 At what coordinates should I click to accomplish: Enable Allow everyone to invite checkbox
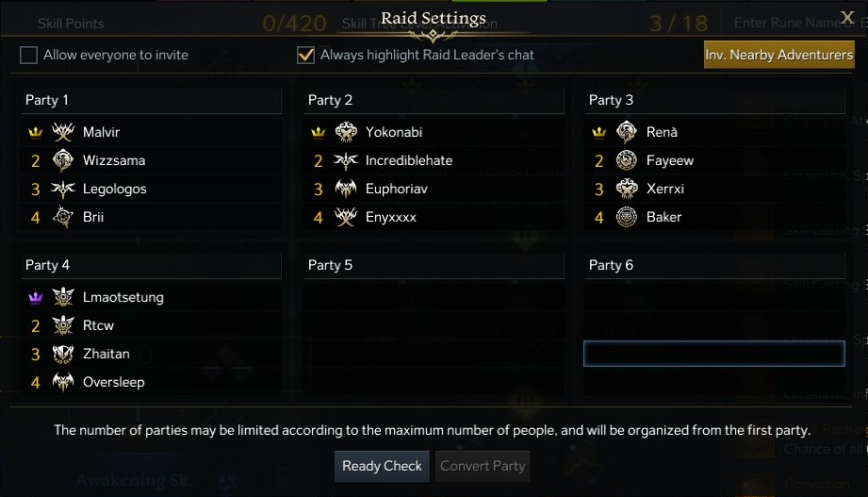tap(29, 55)
